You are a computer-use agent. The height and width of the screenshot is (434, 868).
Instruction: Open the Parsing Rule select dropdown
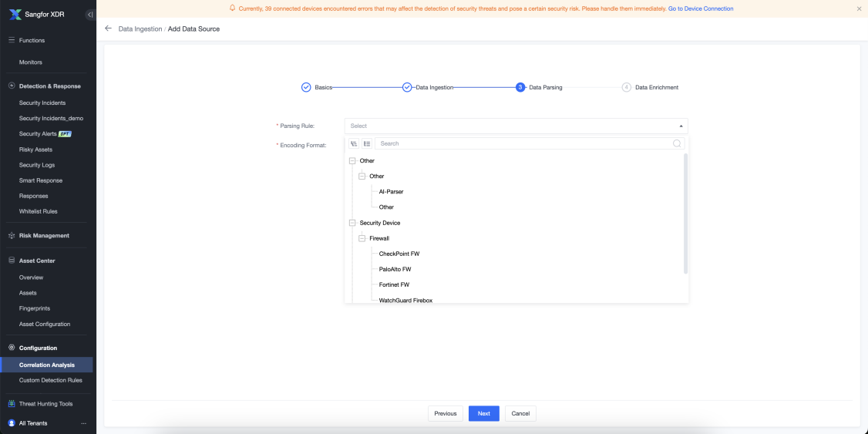click(x=516, y=126)
